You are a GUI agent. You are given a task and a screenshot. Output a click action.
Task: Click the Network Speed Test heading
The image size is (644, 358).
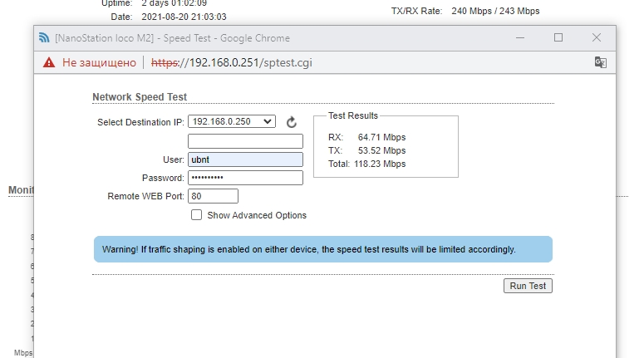click(x=140, y=97)
